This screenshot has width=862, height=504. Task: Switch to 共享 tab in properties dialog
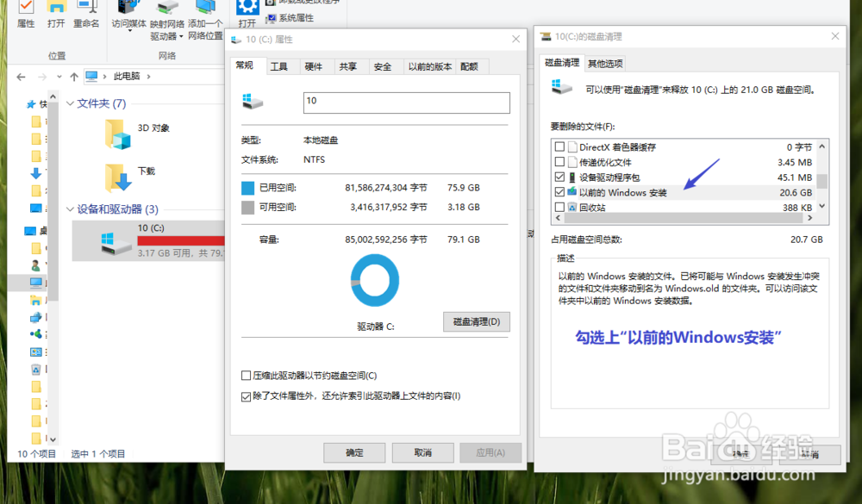348,66
